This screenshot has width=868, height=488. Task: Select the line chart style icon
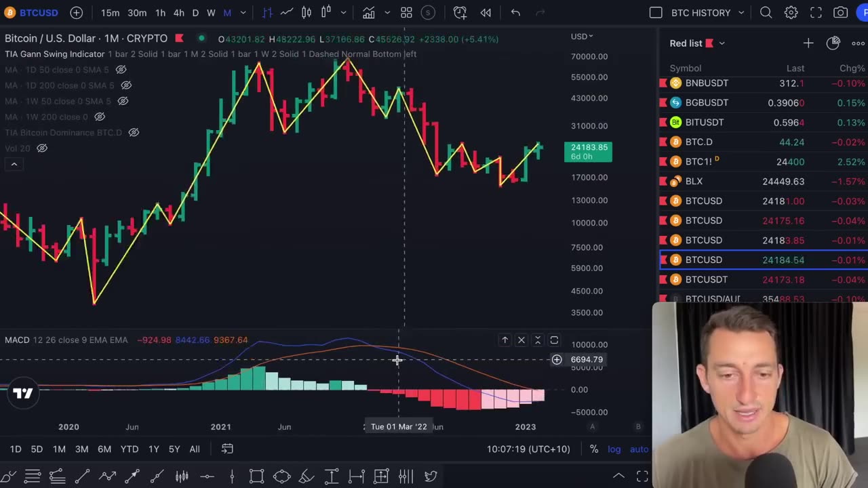[x=287, y=12]
